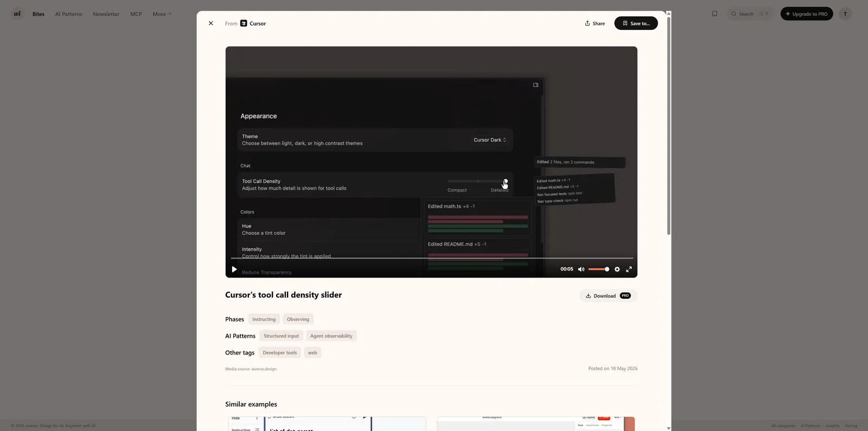
Task: Click the Insights footer link
Action: (x=832, y=426)
